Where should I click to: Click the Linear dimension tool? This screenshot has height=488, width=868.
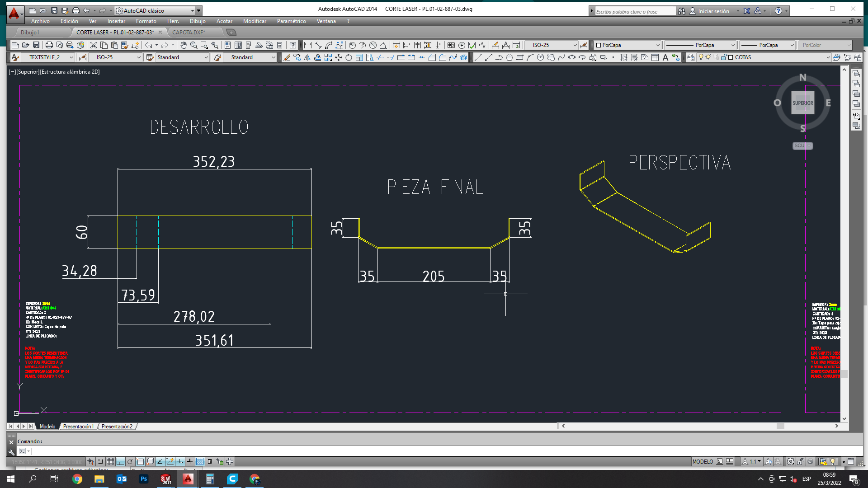(x=308, y=45)
